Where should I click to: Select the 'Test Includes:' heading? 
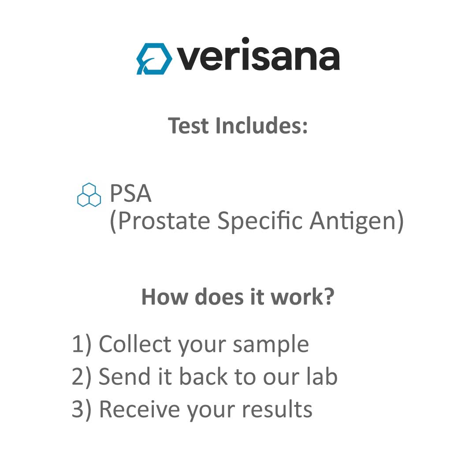[238, 125]
